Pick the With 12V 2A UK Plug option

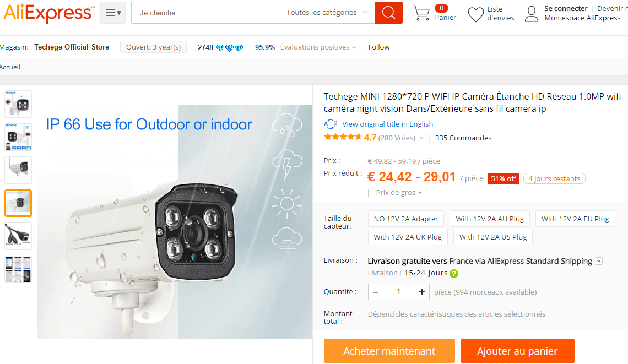click(408, 237)
